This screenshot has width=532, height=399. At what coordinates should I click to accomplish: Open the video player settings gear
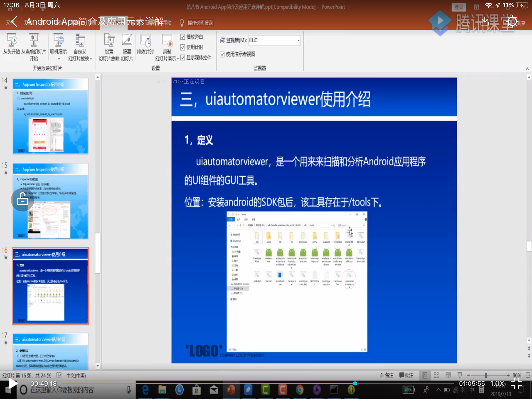pos(512,21)
